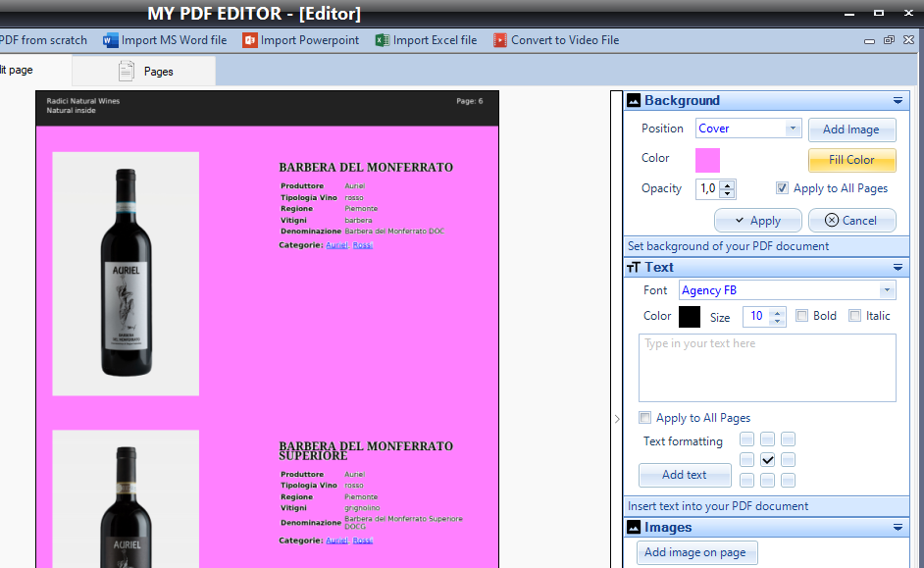Open the Agency FB font dropdown

click(887, 290)
